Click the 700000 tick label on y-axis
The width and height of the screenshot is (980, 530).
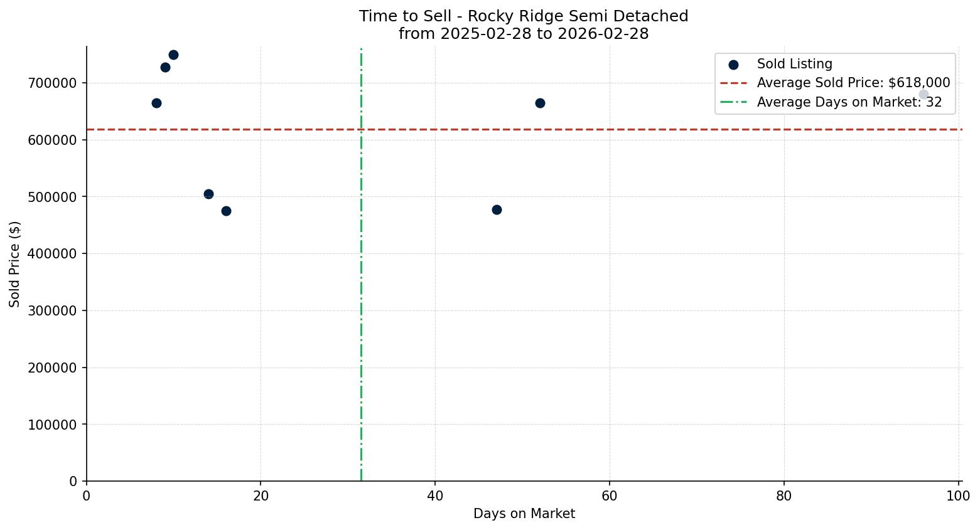coord(52,83)
